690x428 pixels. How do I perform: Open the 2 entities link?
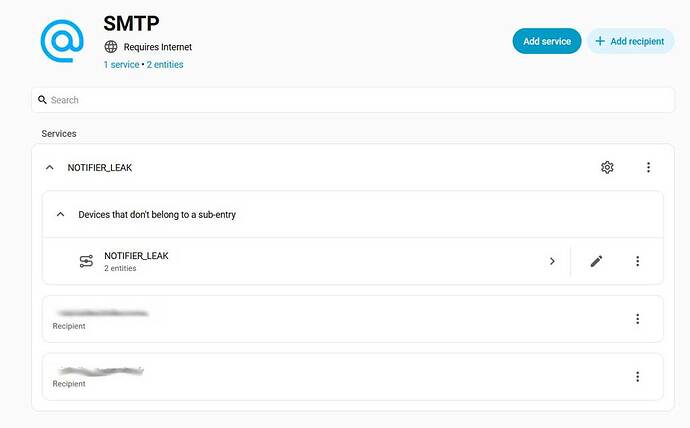165,65
